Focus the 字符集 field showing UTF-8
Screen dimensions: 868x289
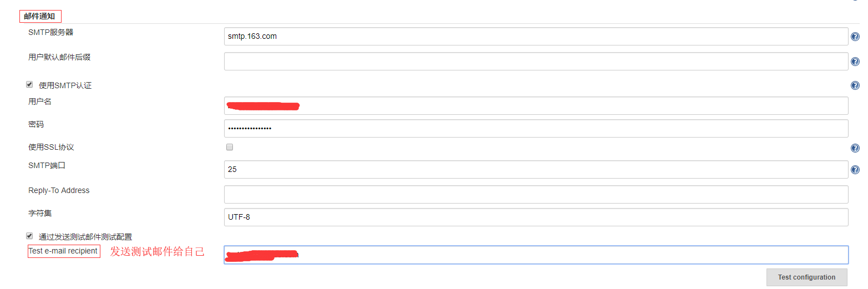point(536,217)
